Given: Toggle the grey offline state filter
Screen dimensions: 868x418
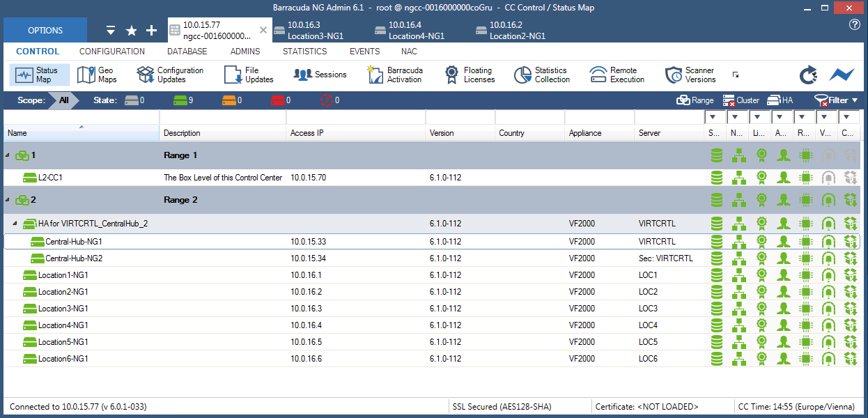Looking at the screenshot, I should [134, 100].
